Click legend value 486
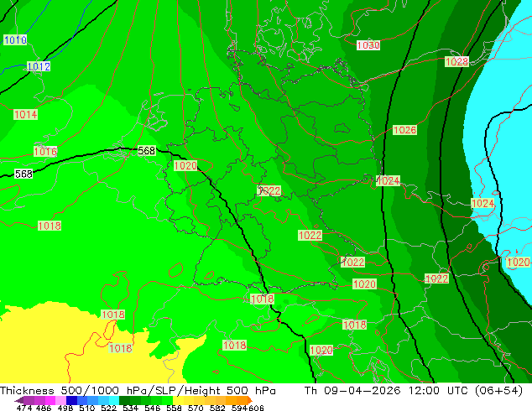Viewport: 532px width, 411px height. click(x=44, y=408)
